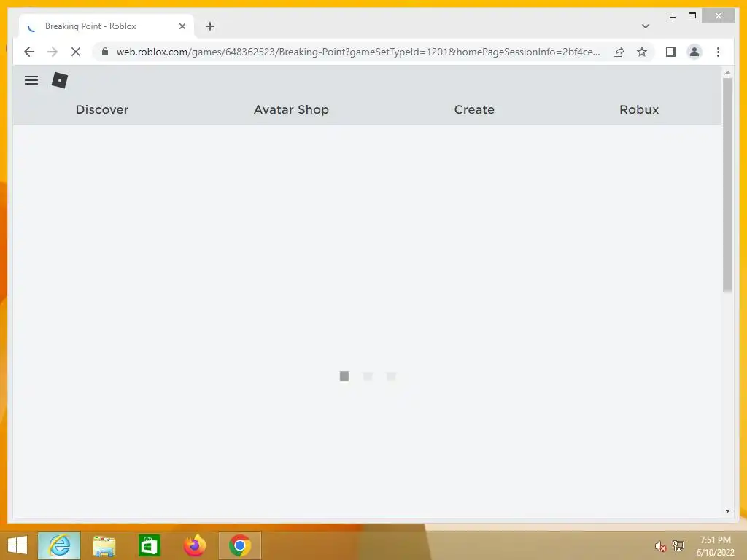This screenshot has width=747, height=560.
Task: Open the Windows Store taskbar icon
Action: (149, 545)
